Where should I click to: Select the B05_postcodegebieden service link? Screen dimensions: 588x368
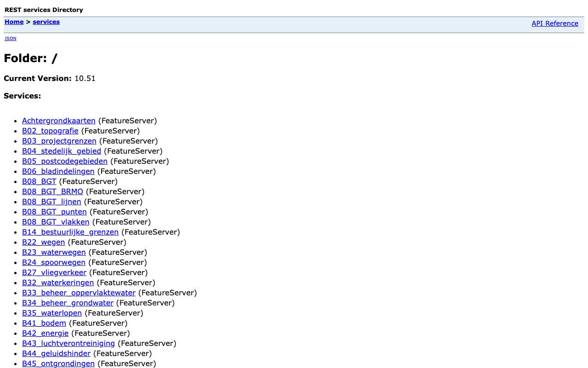click(x=65, y=161)
